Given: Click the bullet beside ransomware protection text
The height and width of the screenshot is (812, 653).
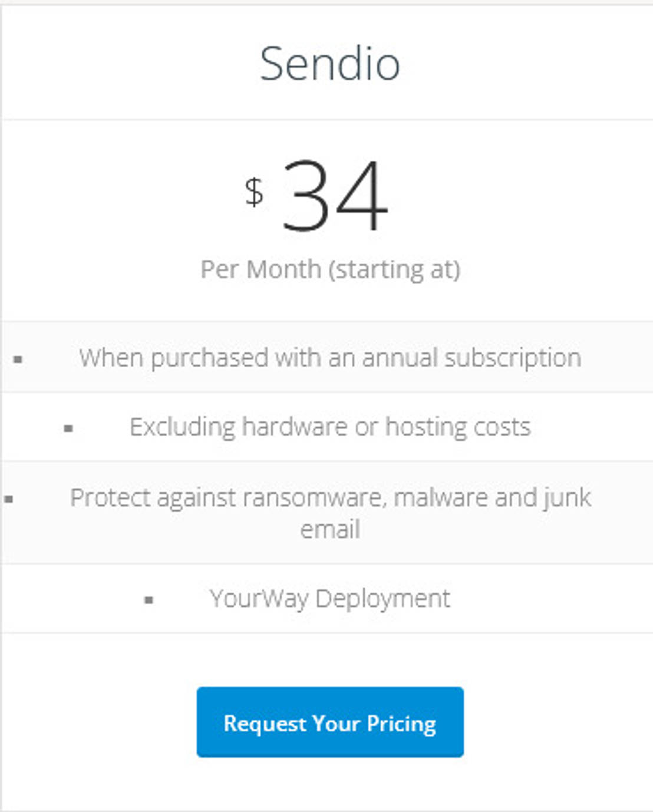Looking at the screenshot, I should click(x=8, y=499).
